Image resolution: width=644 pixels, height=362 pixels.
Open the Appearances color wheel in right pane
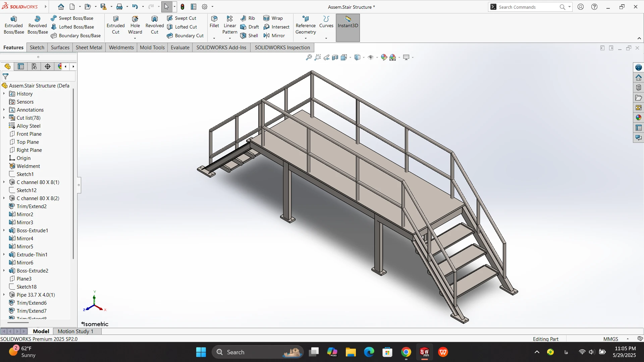click(x=638, y=118)
